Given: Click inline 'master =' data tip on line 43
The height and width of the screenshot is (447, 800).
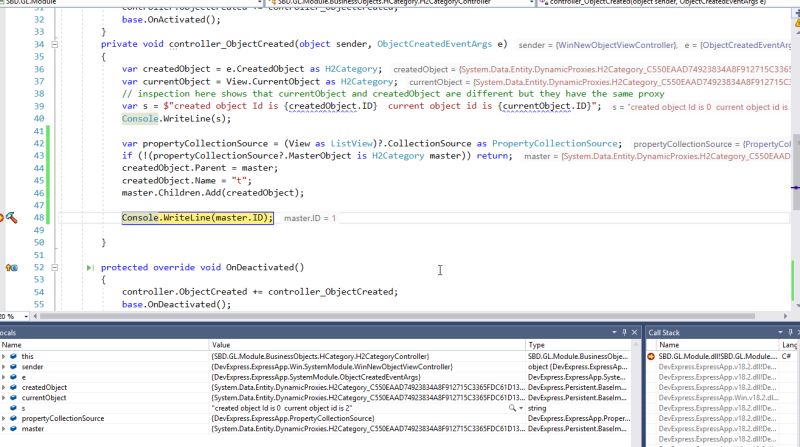Looking at the screenshot, I should pos(657,156).
